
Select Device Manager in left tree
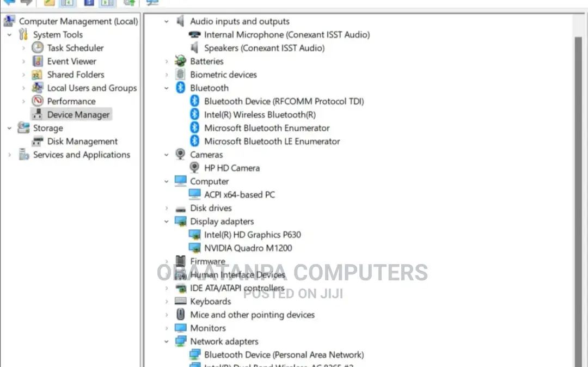[x=78, y=114]
